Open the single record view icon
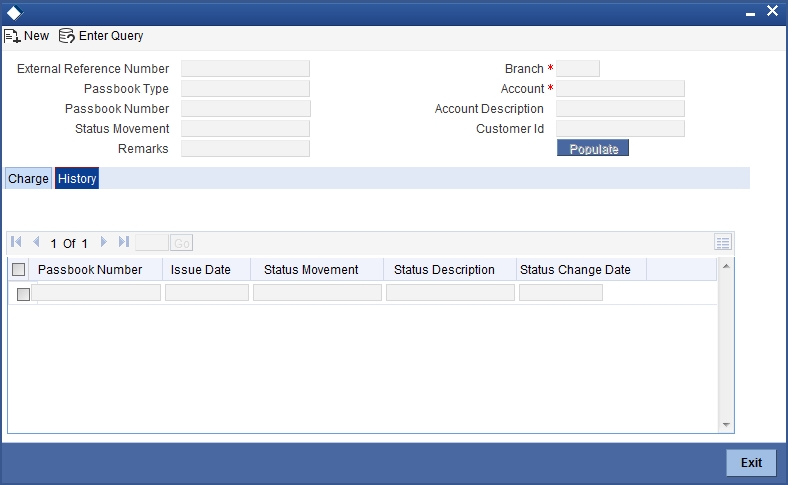Screen dimensions: 788x485 pyautogui.click(x=723, y=242)
